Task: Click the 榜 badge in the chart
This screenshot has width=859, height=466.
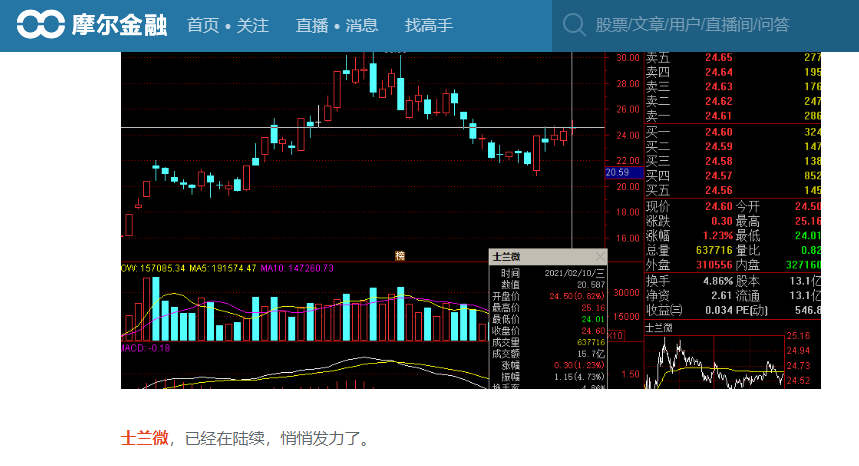Action: pos(400,256)
